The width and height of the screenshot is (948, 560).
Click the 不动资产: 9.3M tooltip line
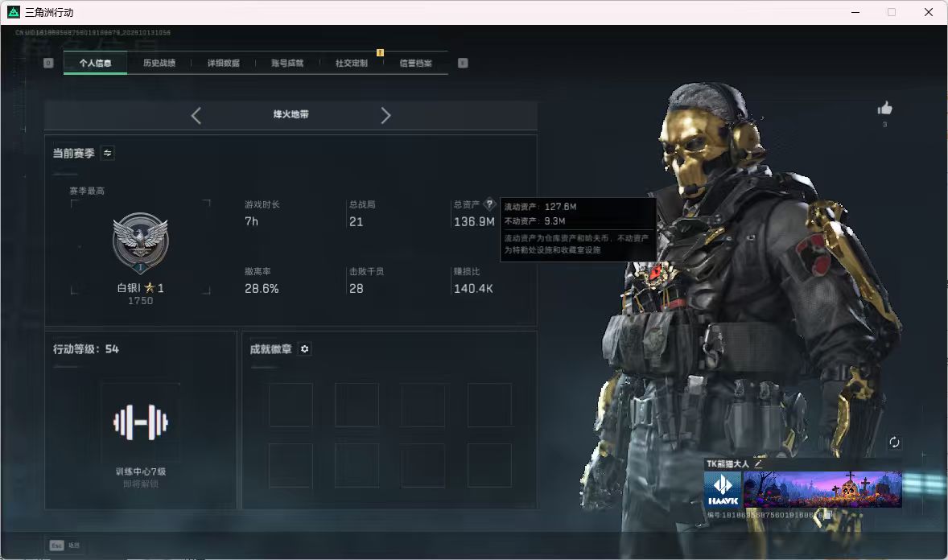coord(535,221)
